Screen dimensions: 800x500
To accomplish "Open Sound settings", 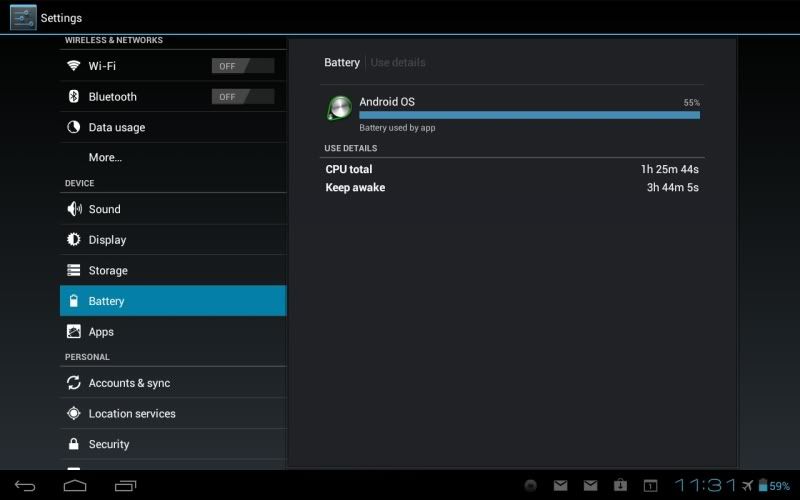I will 173,209.
